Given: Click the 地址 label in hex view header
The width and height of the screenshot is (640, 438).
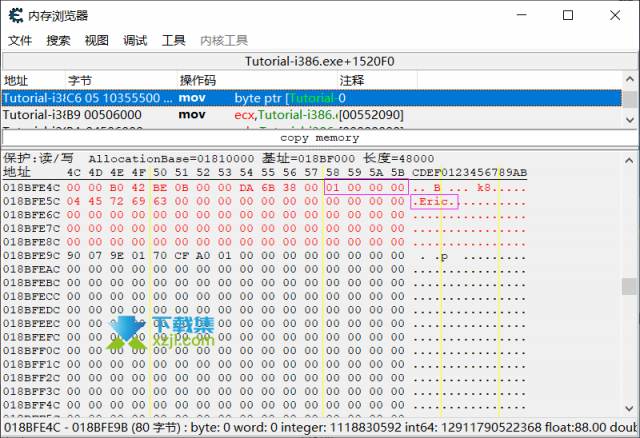Looking at the screenshot, I should 17,172.
